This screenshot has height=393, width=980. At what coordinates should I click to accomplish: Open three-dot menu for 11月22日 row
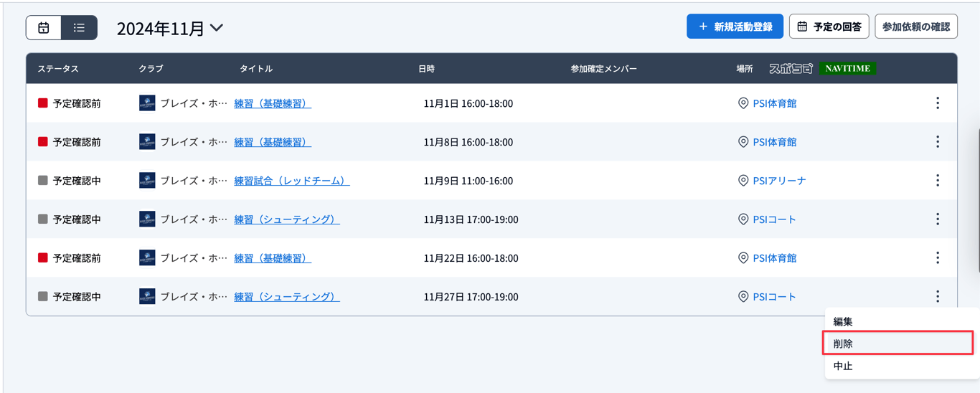pos(937,258)
